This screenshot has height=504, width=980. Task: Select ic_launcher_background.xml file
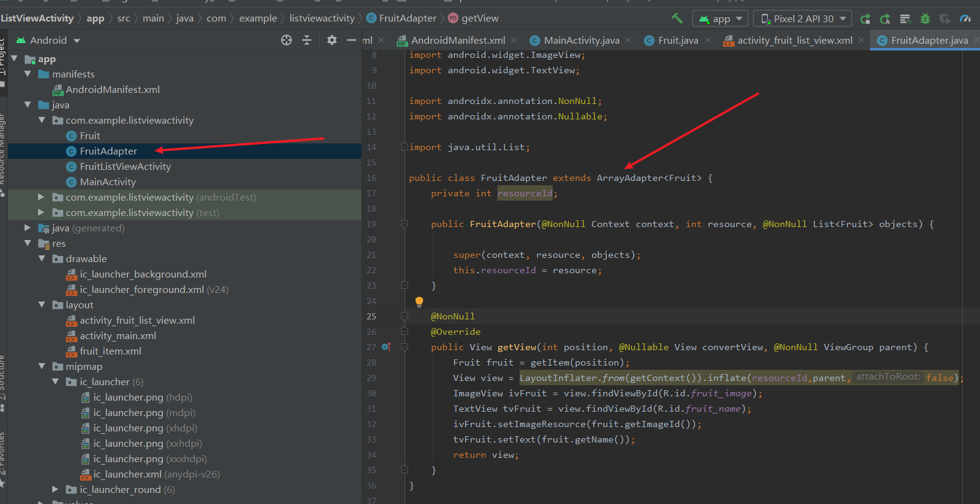[x=143, y=274]
